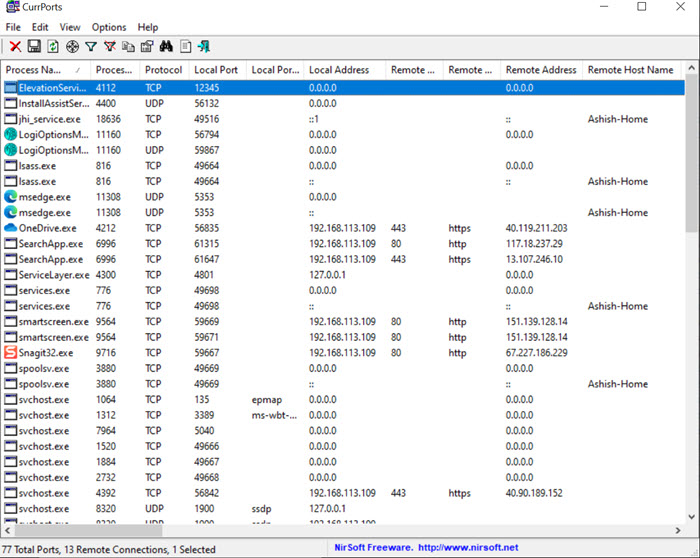Sort by Remote Host Name column header
The image size is (700, 558).
631,70
